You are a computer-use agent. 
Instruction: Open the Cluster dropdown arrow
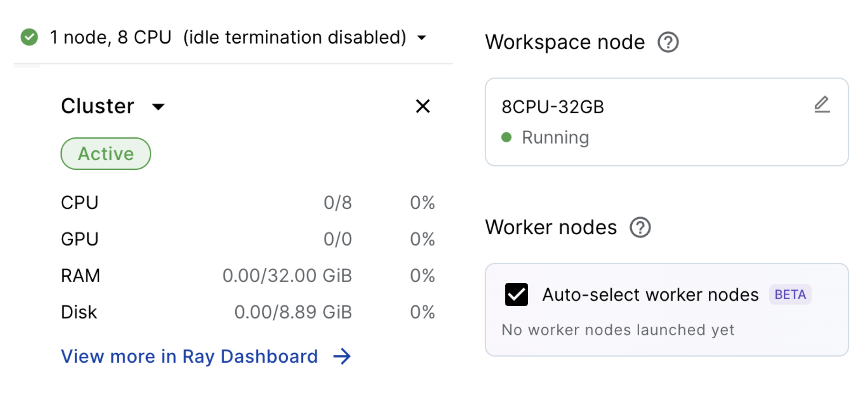[158, 107]
